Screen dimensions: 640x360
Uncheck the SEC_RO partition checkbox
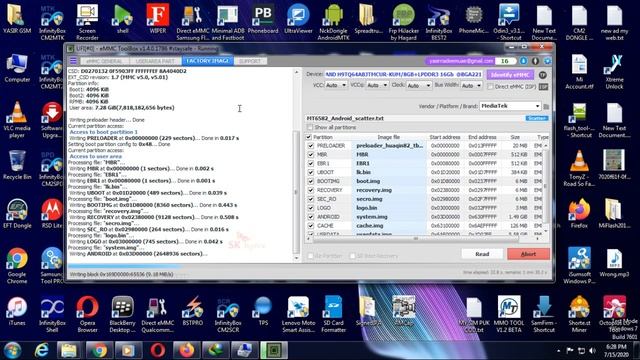(311, 199)
